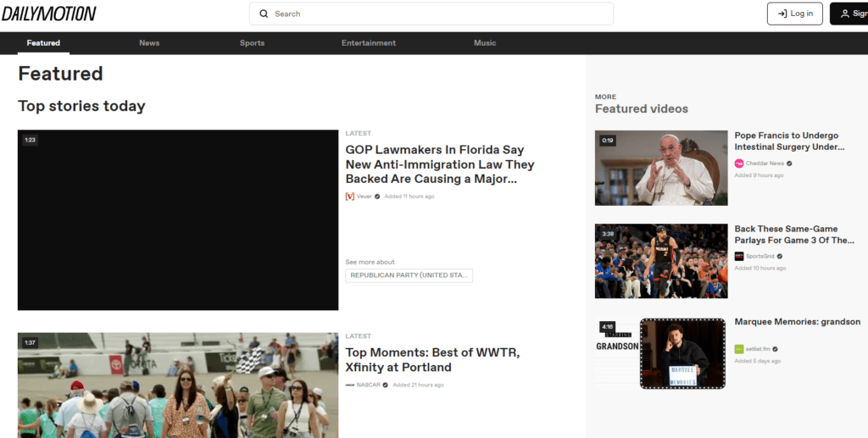This screenshot has height=438, width=868.
Task: Click verified badge beside setlist.fm
Action: pos(775,349)
